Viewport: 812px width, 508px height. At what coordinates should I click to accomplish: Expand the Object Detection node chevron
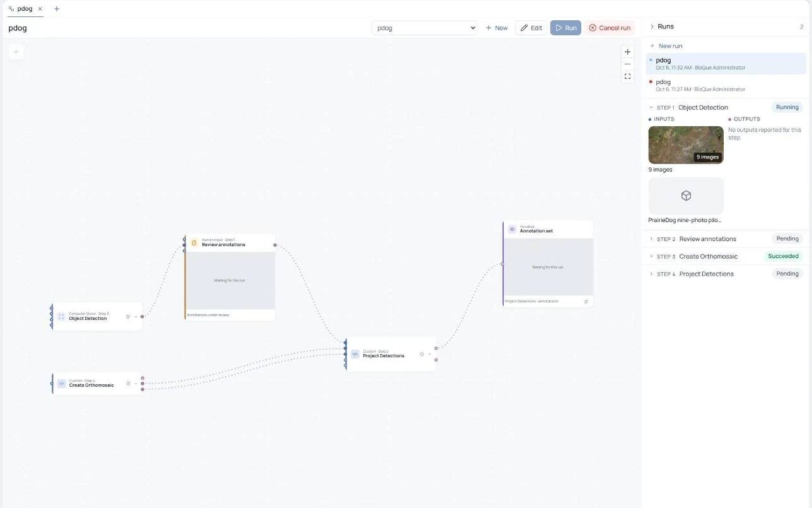click(136, 317)
